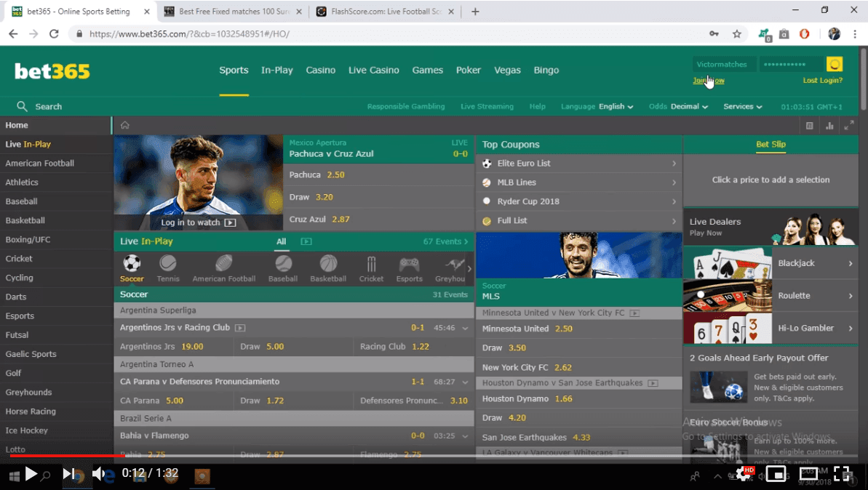Switch to the In-Play tab

point(277,70)
